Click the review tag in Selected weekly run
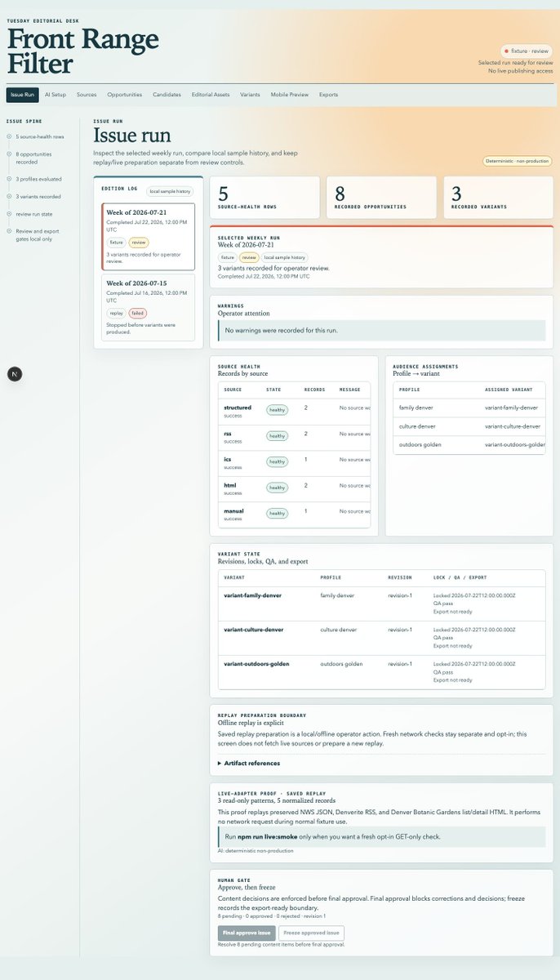The width and height of the screenshot is (560, 980). (248, 257)
